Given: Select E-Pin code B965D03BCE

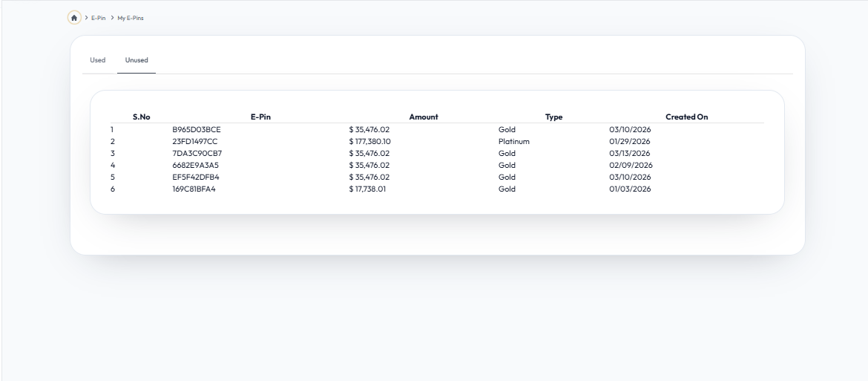Looking at the screenshot, I should [197, 129].
